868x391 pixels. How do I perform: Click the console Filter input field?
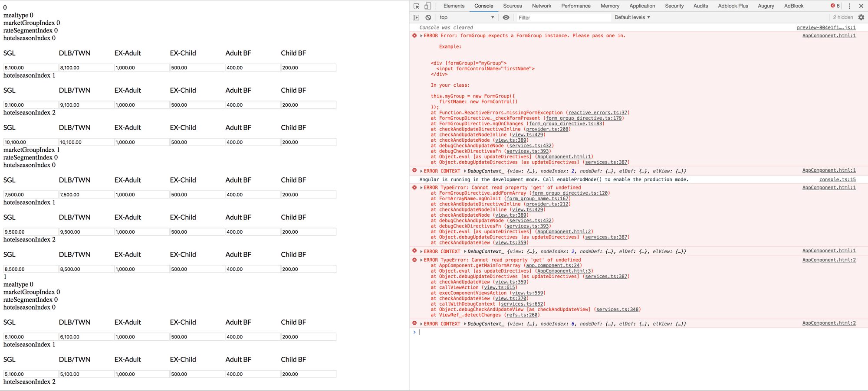click(563, 18)
